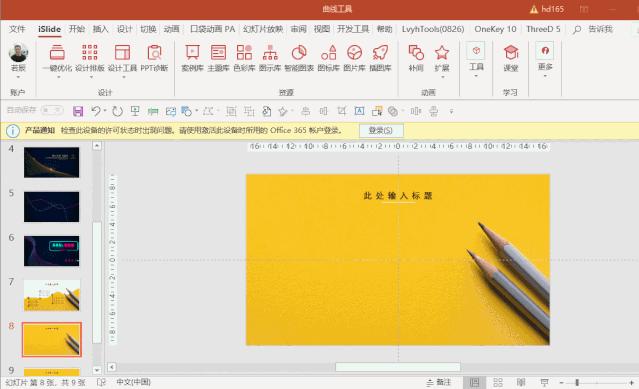Toggle 备注 notes pane in status bar

pos(438,382)
